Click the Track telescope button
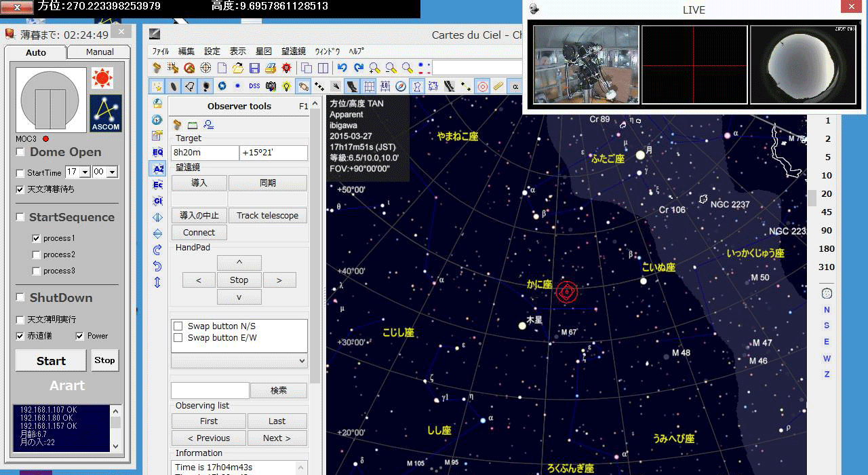Image resolution: width=868 pixels, height=475 pixels. click(268, 215)
